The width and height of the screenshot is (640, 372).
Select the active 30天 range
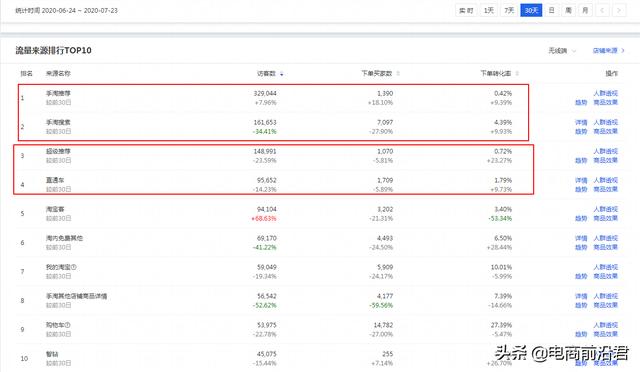531,10
